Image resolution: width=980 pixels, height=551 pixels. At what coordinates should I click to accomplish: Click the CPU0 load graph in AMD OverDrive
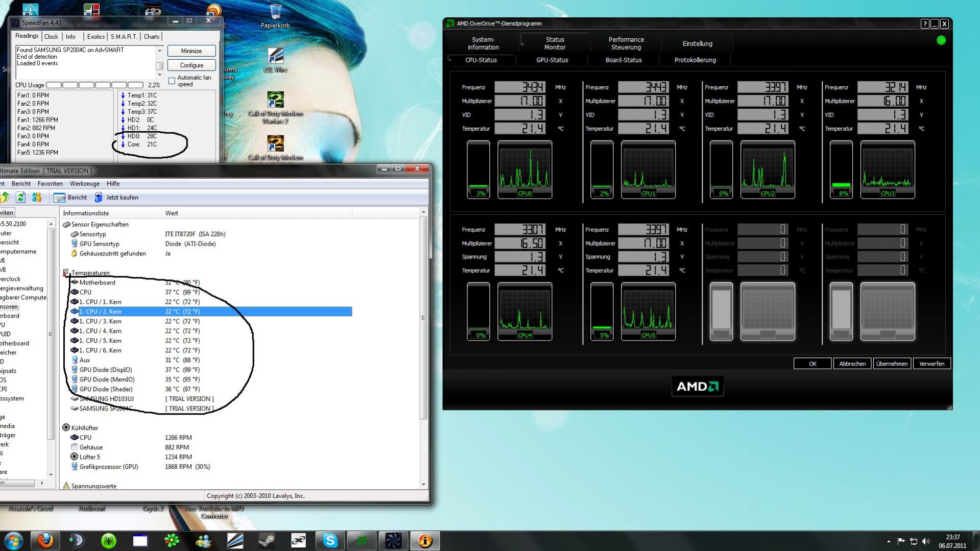click(524, 170)
